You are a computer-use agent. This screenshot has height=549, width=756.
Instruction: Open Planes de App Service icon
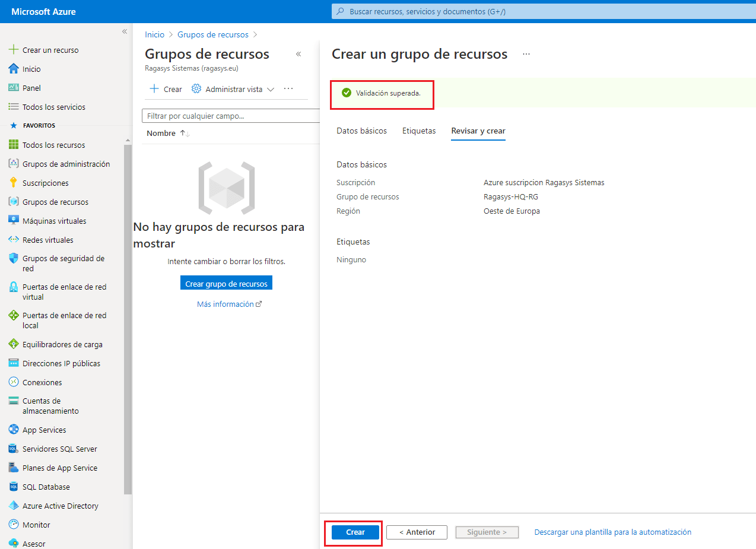pyautogui.click(x=14, y=468)
